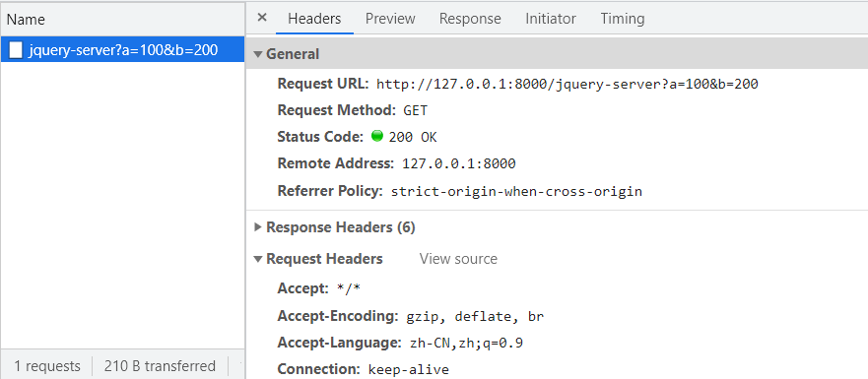868x379 pixels.
Task: Click View source next to Request Headers
Action: (x=458, y=259)
